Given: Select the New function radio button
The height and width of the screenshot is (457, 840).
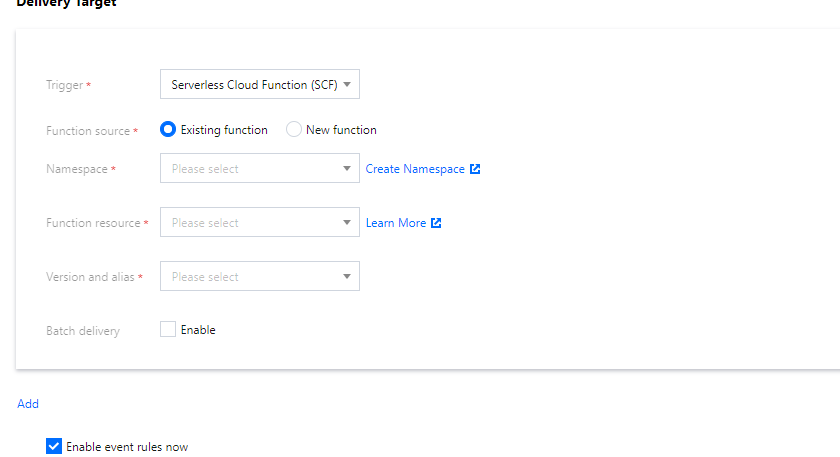Looking at the screenshot, I should (x=294, y=130).
